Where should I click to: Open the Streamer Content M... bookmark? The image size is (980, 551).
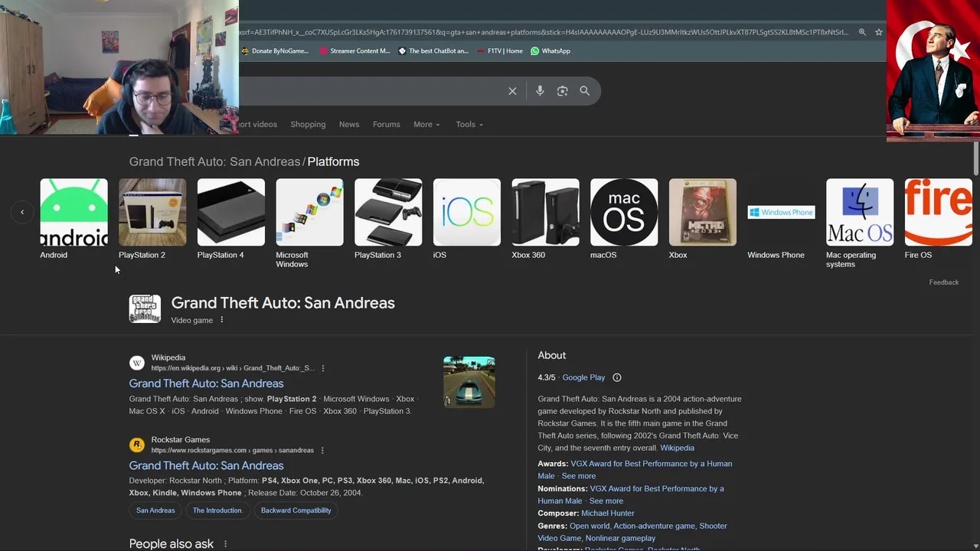coord(355,51)
